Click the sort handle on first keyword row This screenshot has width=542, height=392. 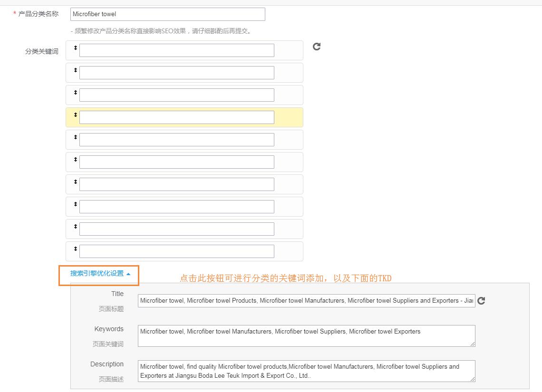[x=75, y=48]
